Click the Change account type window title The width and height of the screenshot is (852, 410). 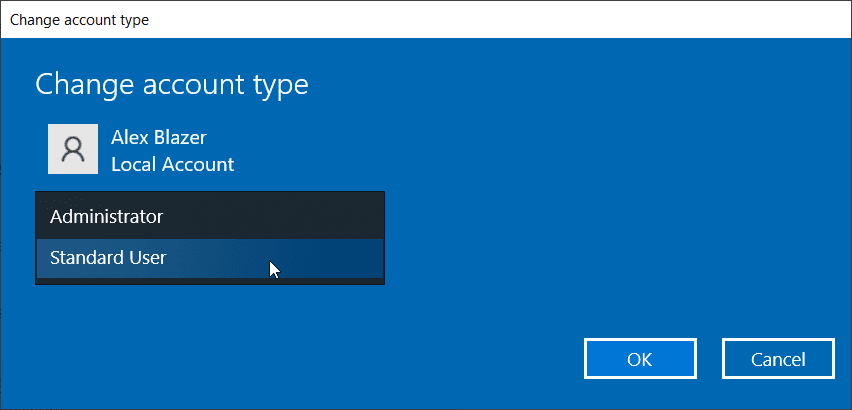pos(79,20)
